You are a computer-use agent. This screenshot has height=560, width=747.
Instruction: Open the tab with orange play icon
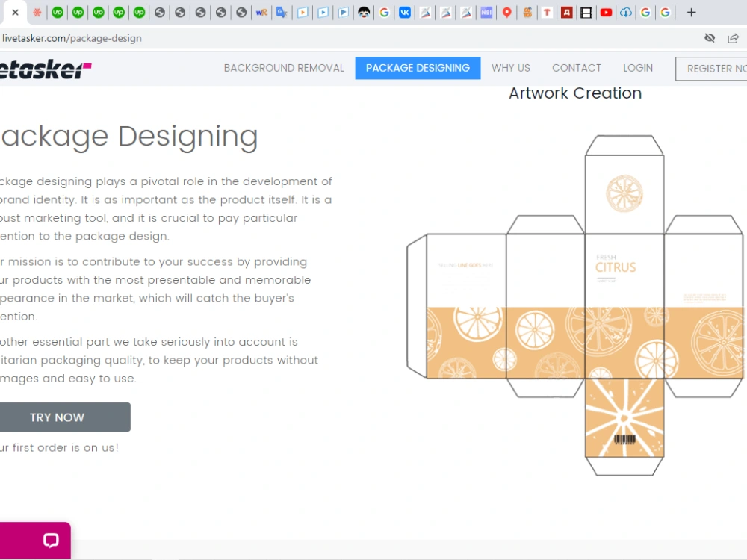coord(303,13)
